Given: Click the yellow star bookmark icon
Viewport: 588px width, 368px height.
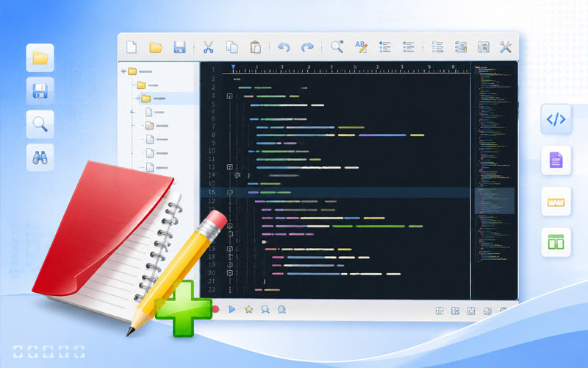Looking at the screenshot, I should [248, 309].
